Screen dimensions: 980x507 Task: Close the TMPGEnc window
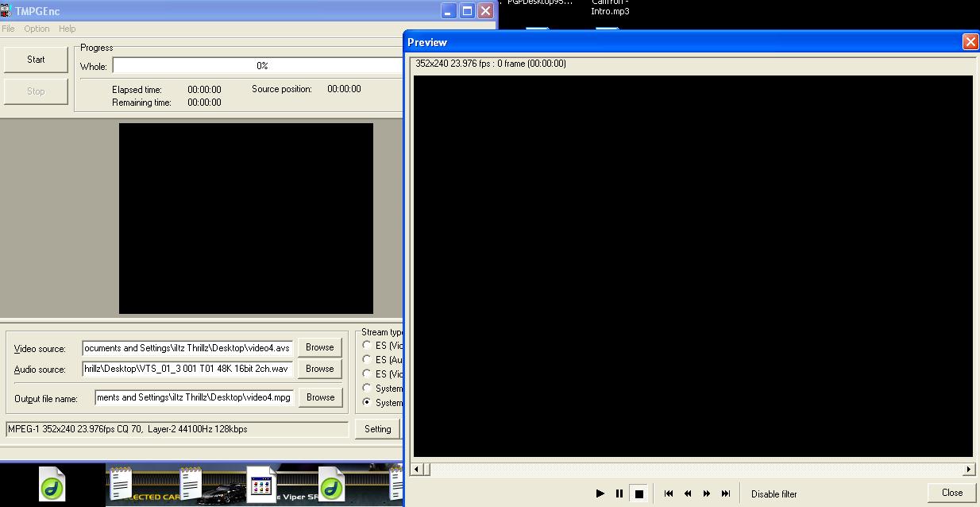[x=485, y=11]
